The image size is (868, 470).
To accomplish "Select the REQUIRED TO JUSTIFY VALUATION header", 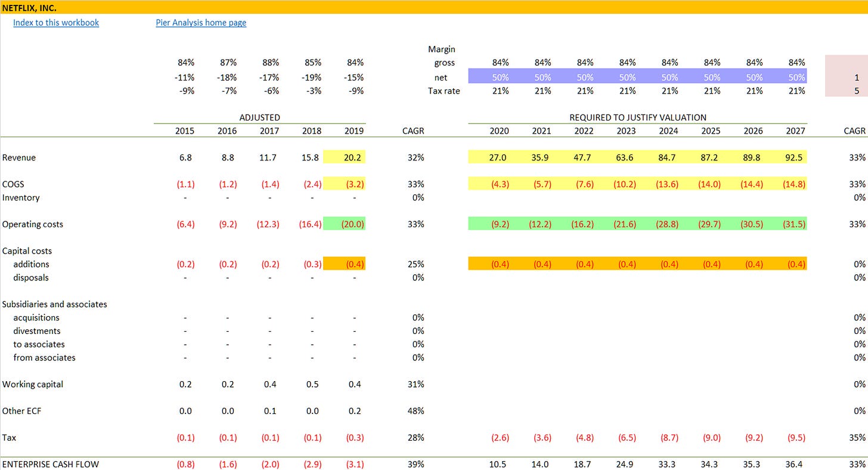I will [638, 117].
